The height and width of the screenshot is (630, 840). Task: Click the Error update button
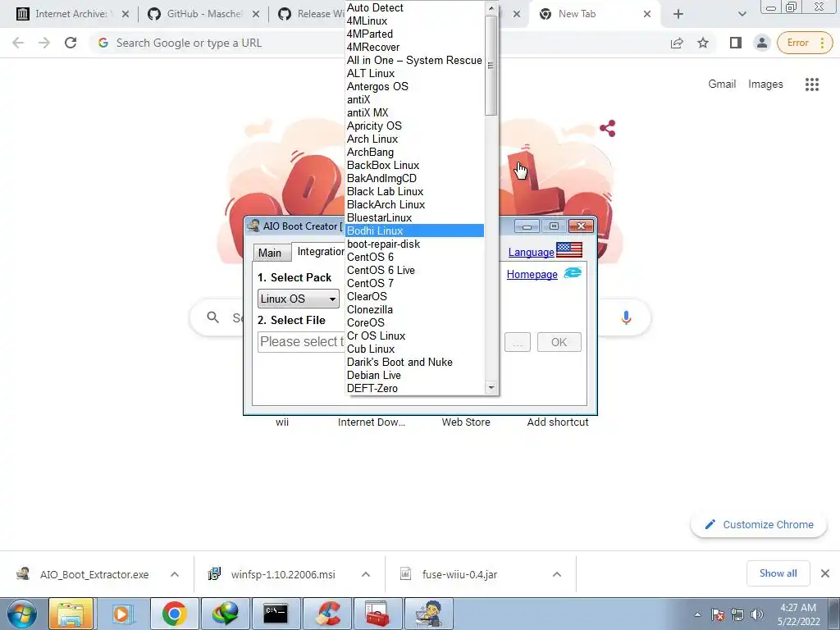(x=805, y=43)
